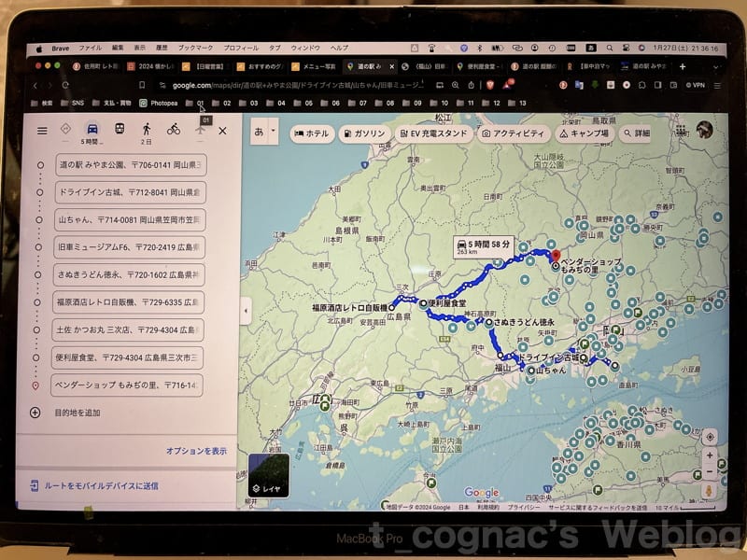The image size is (747, 560).
Task: Click the browser back arrow
Action: (x=35, y=86)
